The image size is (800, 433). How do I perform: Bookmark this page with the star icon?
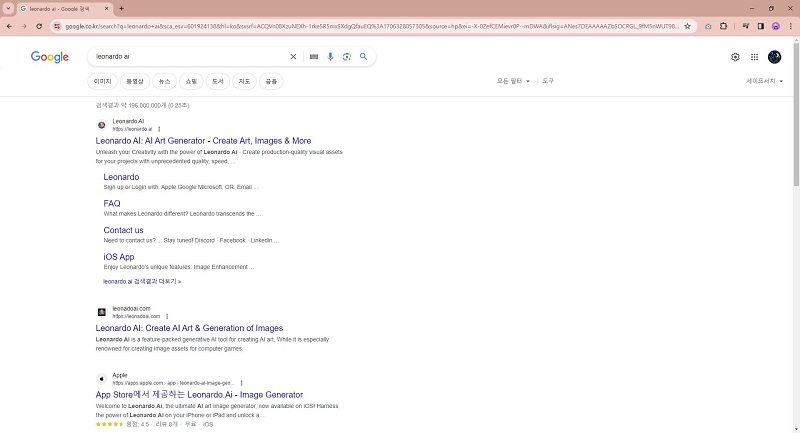click(687, 26)
